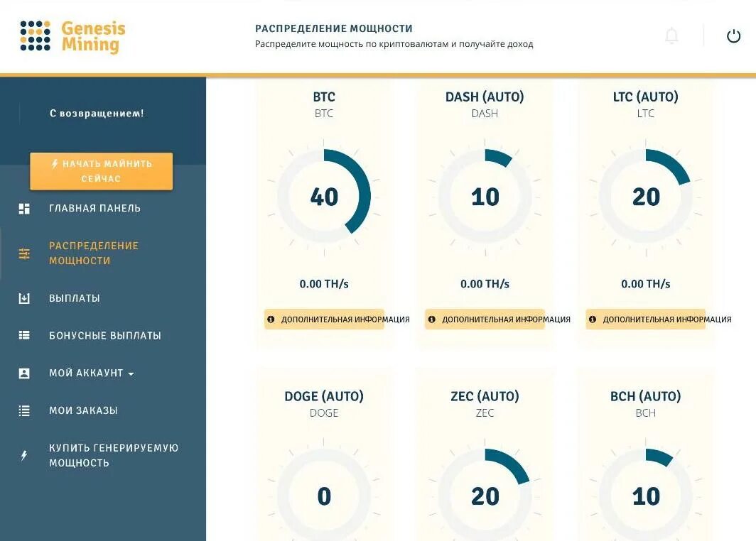Click lightning icon beside Купить генерируемую мощность

coord(24,455)
